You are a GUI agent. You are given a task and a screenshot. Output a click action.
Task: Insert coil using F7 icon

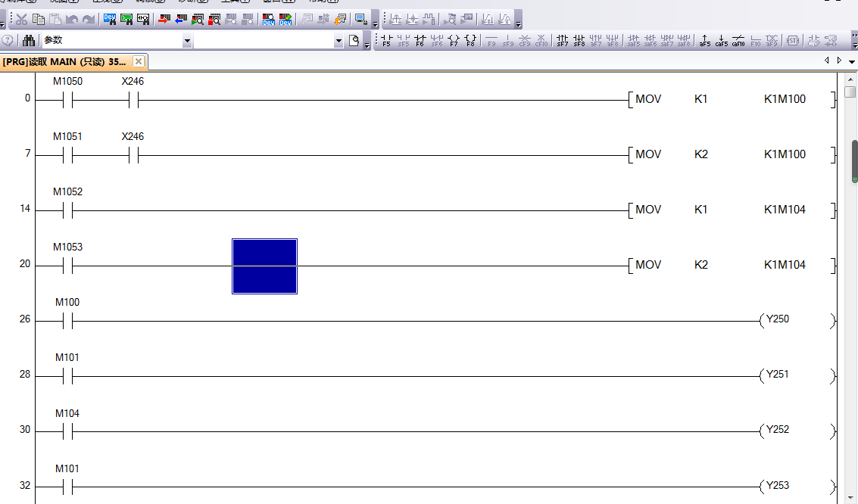(454, 41)
